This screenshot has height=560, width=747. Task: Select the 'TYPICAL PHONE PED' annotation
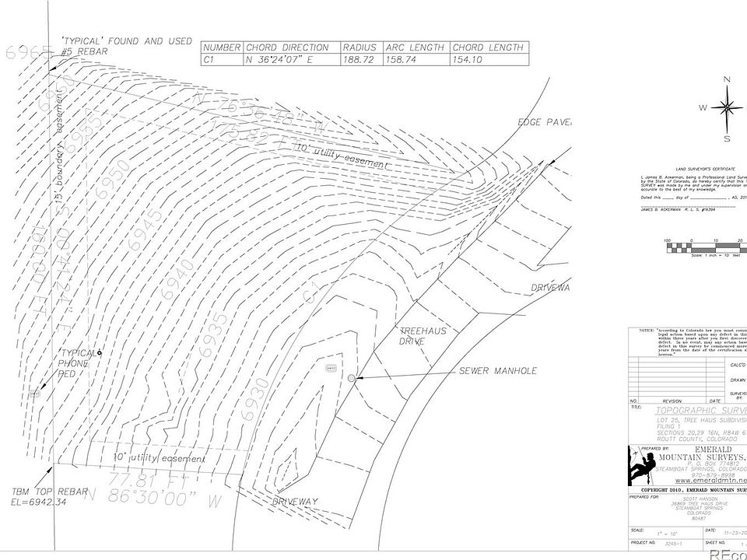pyautogui.click(x=77, y=363)
